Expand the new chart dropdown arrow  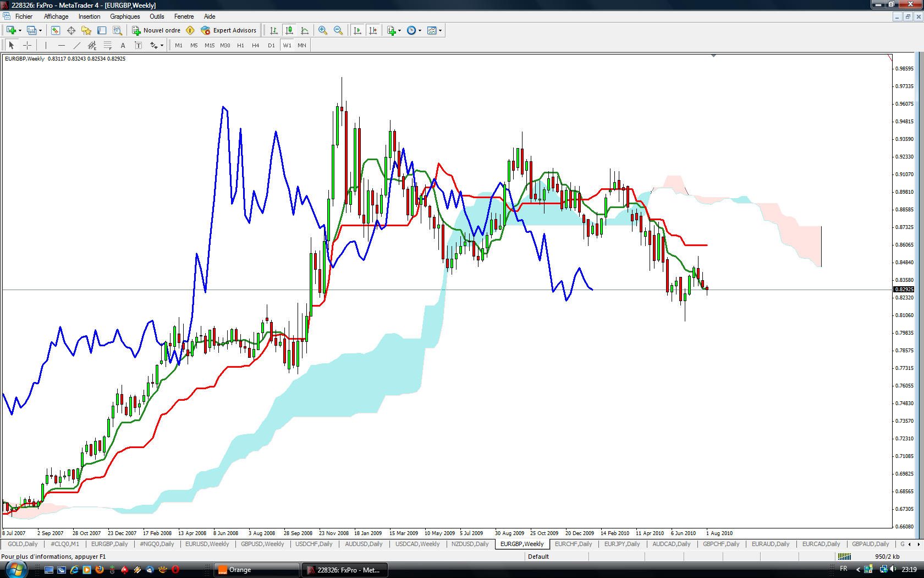click(20, 31)
